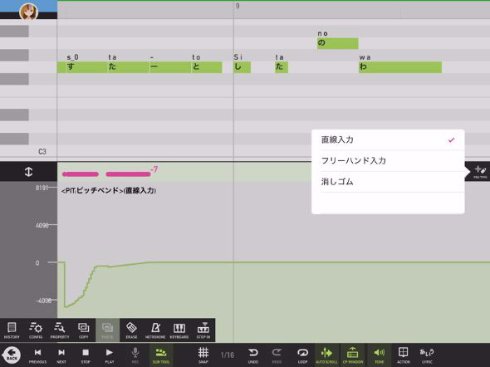Click the わ (wa) note block
Viewport: 490px width, 367px height.
coord(400,67)
